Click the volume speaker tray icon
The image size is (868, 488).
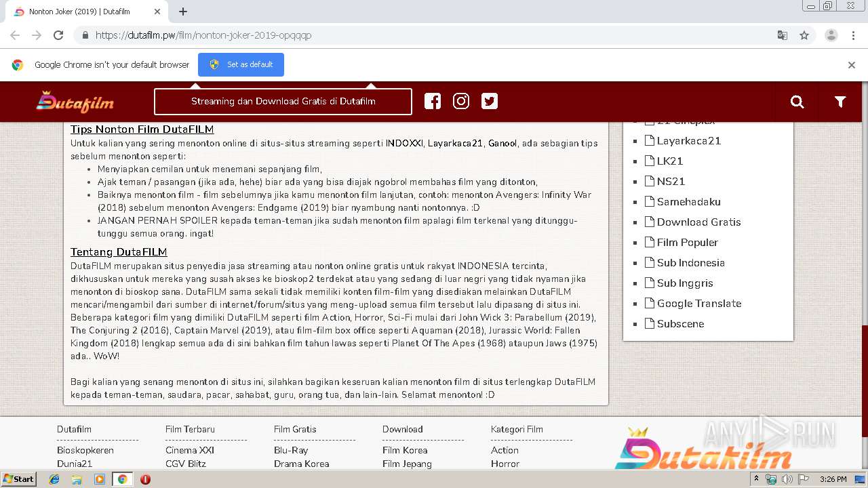(x=787, y=479)
